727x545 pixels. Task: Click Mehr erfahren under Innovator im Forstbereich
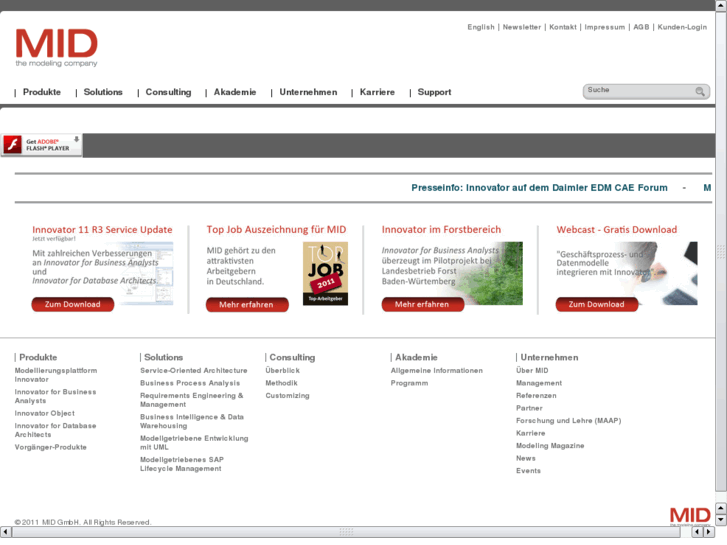[423, 304]
